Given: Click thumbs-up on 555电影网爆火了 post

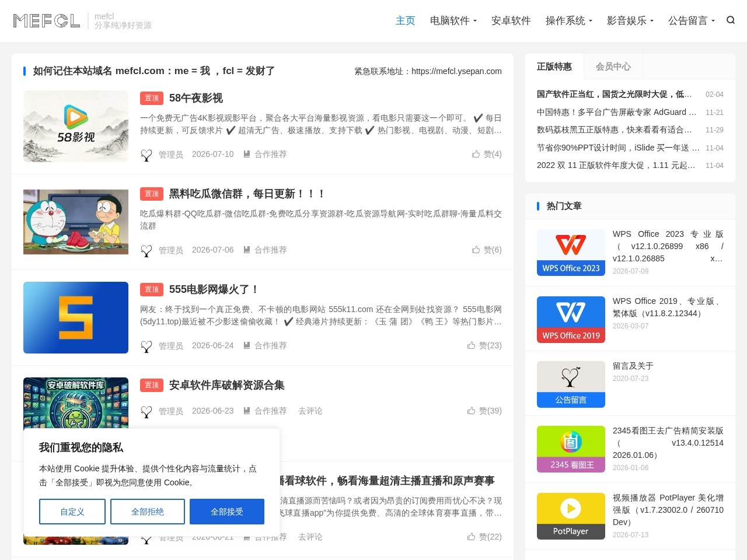Looking at the screenshot, I should coord(472,345).
